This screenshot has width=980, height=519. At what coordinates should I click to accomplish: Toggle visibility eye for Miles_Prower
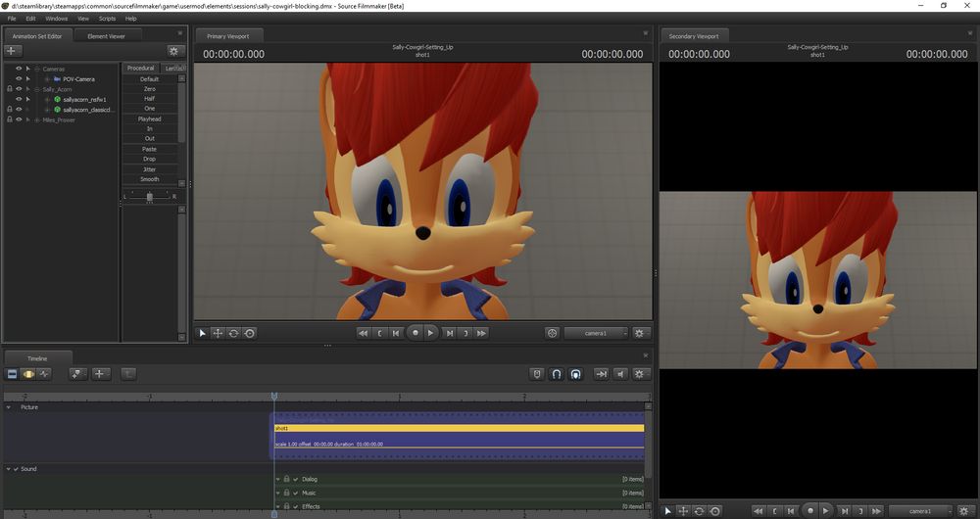18,119
